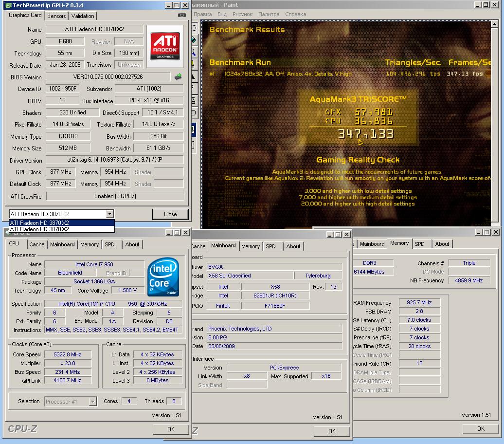This screenshot has height=444, width=504.
Task: Click the BIOS save icon beside BIOS Version
Action: click(178, 76)
